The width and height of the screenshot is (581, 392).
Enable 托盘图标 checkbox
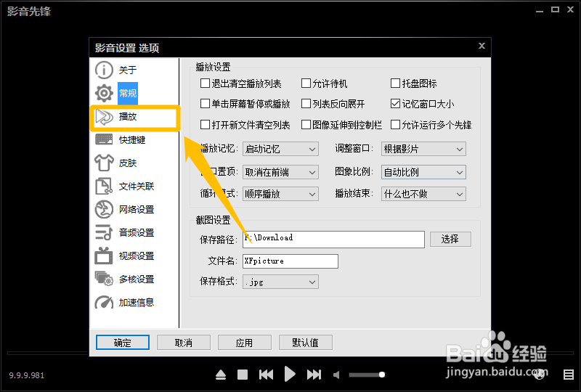(395, 83)
